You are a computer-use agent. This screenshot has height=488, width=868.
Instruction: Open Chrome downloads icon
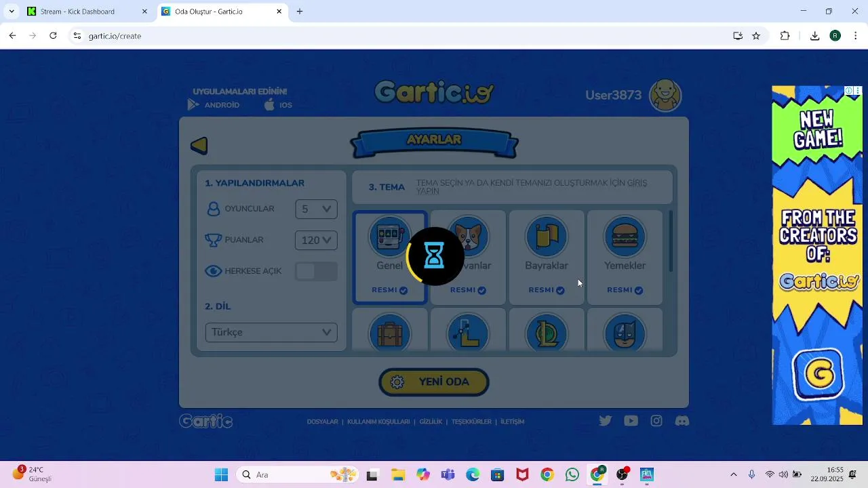[x=815, y=36]
